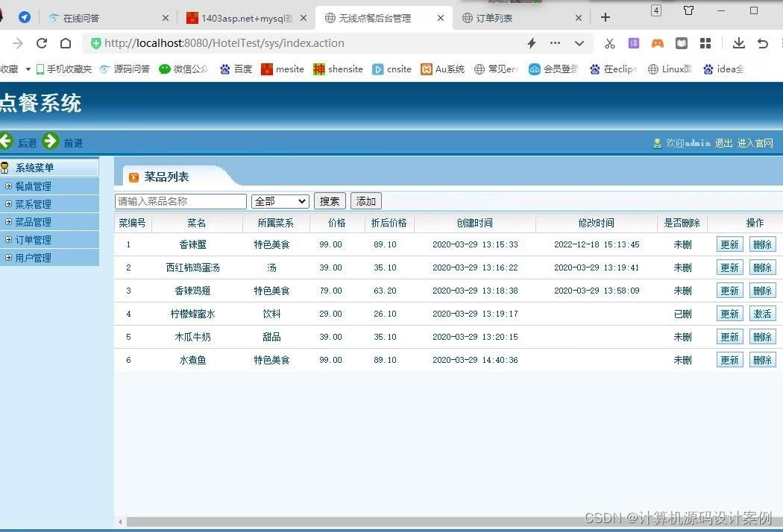The width and height of the screenshot is (783, 532).
Task: Open the orange game controller extension icon
Action: [x=658, y=43]
